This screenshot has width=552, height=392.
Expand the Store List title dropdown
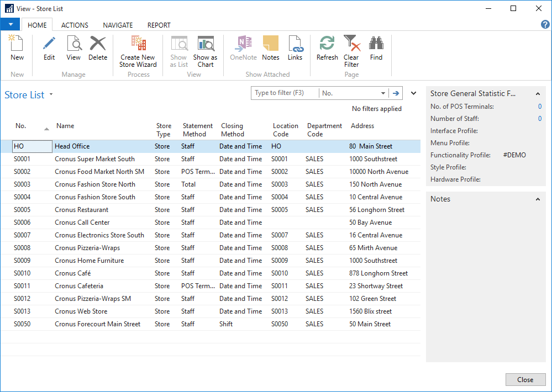click(x=51, y=94)
